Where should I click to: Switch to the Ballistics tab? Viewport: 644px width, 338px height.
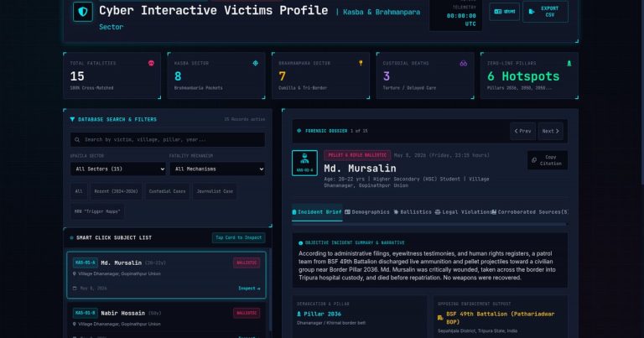pos(413,212)
